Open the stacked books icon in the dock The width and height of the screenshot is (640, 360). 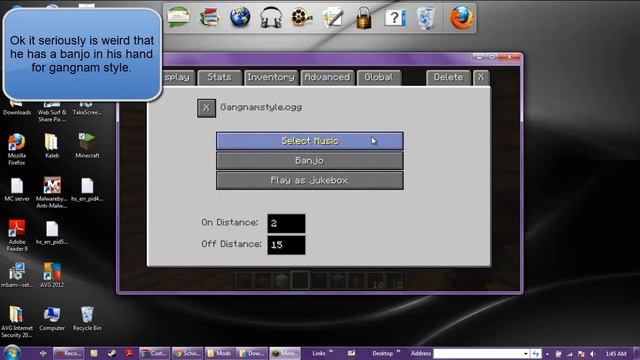tap(209, 18)
